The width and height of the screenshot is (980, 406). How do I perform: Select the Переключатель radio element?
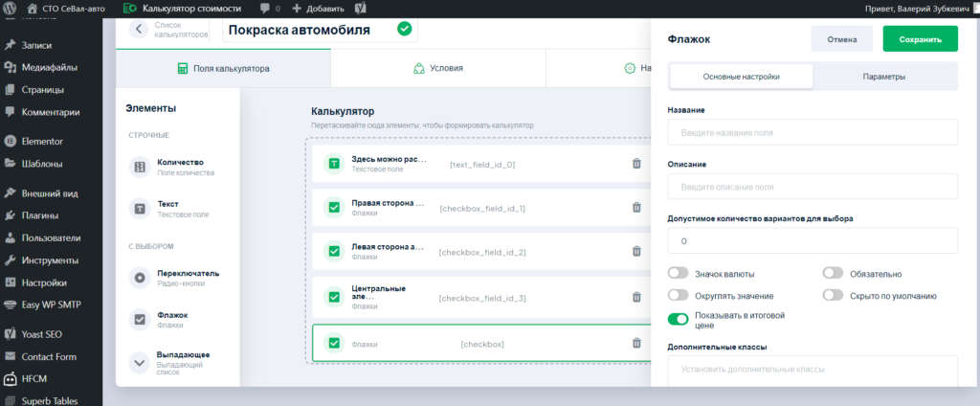pos(178,278)
